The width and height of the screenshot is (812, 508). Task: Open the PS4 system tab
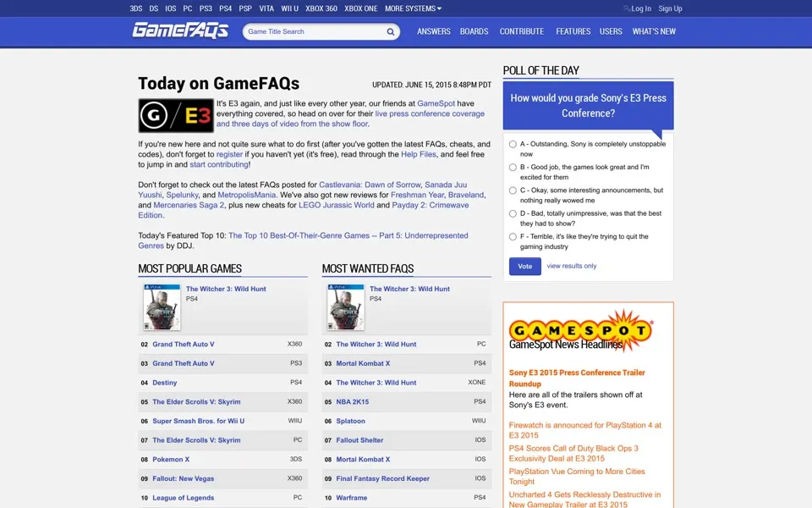(x=225, y=8)
